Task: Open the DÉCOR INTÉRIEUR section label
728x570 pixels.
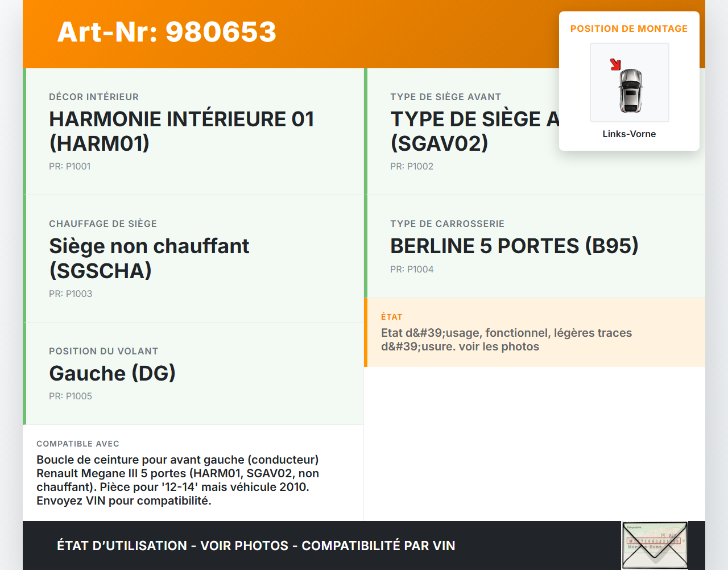Action: (x=94, y=97)
